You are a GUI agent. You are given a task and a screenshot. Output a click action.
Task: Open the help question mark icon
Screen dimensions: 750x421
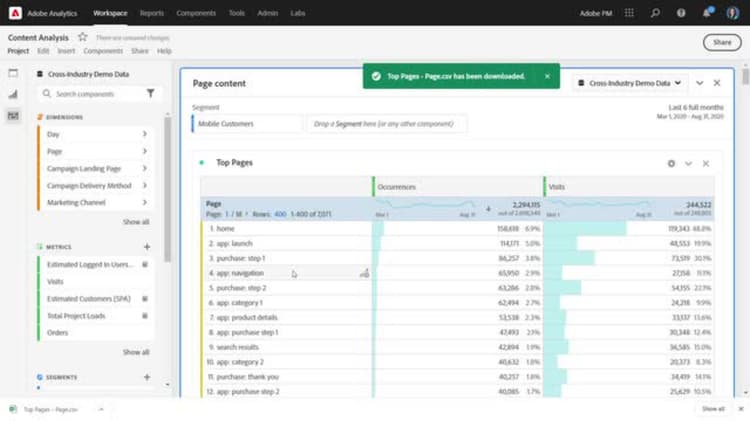681,13
